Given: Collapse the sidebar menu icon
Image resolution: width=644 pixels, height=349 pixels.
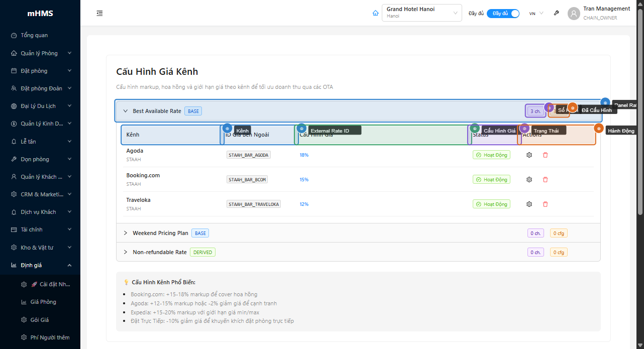Looking at the screenshot, I should (99, 14).
